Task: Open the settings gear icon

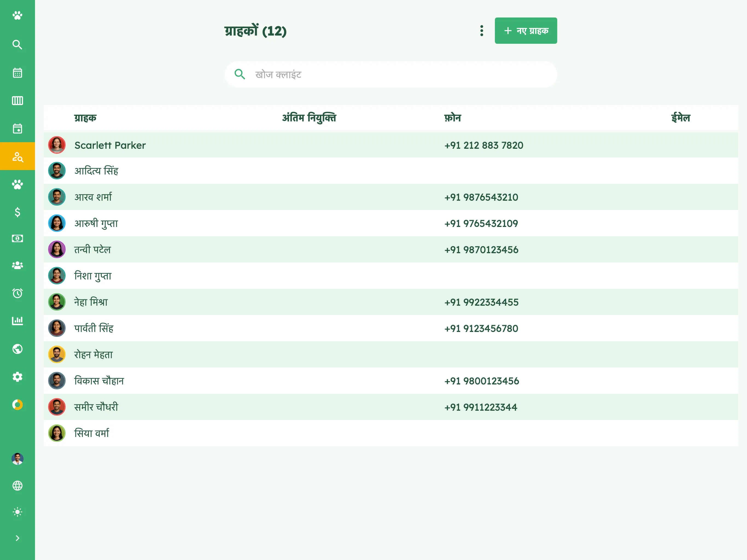Action: tap(17, 377)
